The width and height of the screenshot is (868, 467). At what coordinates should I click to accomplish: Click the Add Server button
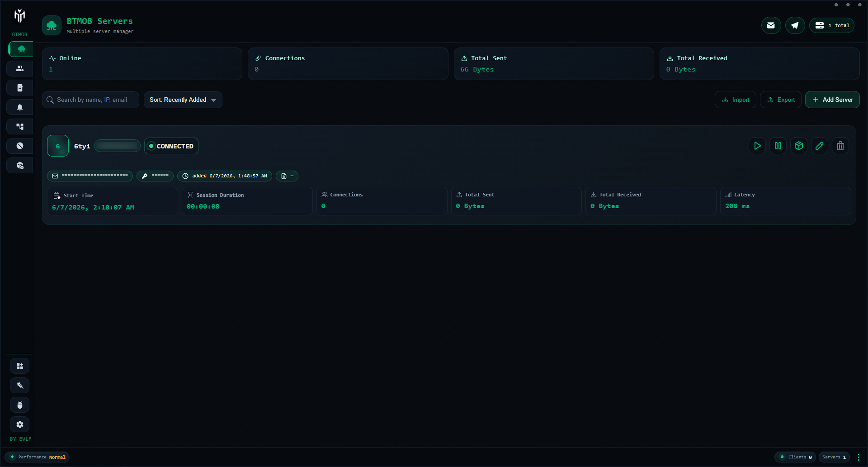tap(832, 100)
